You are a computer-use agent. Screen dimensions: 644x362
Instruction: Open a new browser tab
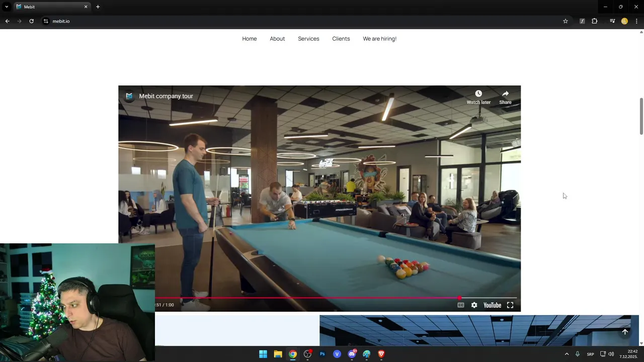coord(98,7)
